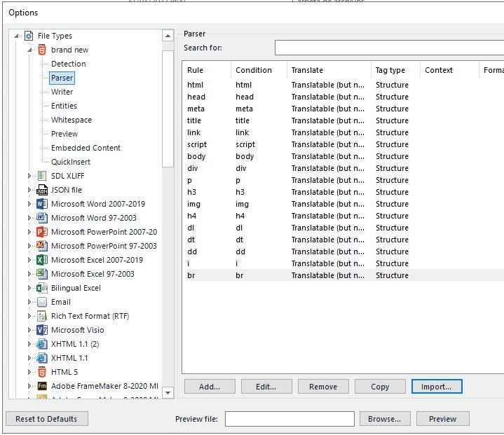This screenshot has height=435, width=504.
Task: Click the Bilingual Excel icon
Action: 42,288
